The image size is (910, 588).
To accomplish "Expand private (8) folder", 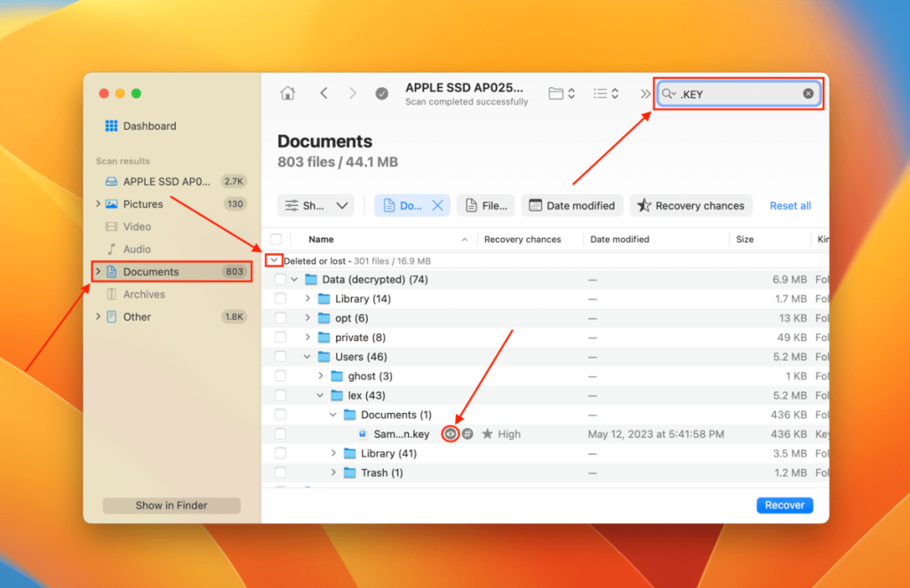I will [x=307, y=338].
